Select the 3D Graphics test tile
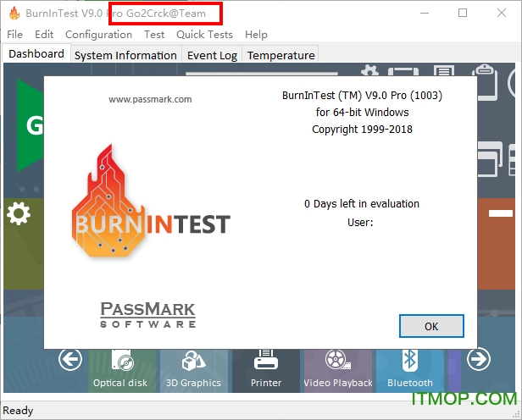The width and height of the screenshot is (522, 420). pyautogui.click(x=194, y=370)
